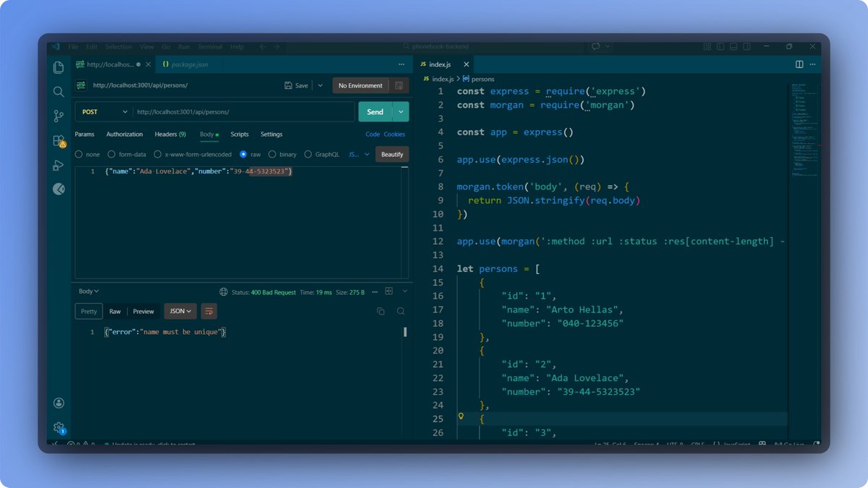Open the raw body language dropdown
This screenshot has height=488, width=868.
[x=359, y=154]
